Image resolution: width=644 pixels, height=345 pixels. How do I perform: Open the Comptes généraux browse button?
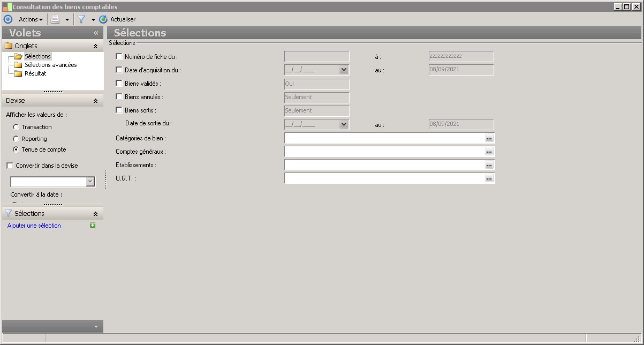[489, 152]
